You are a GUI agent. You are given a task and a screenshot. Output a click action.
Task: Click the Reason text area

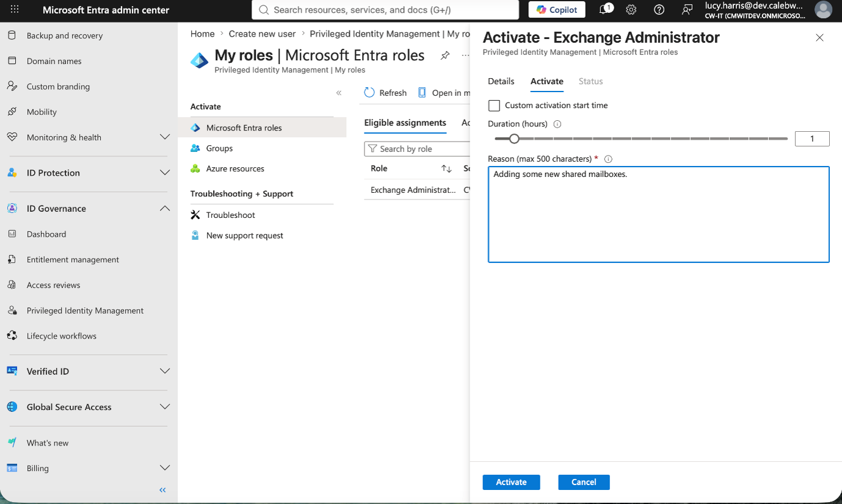pyautogui.click(x=659, y=214)
